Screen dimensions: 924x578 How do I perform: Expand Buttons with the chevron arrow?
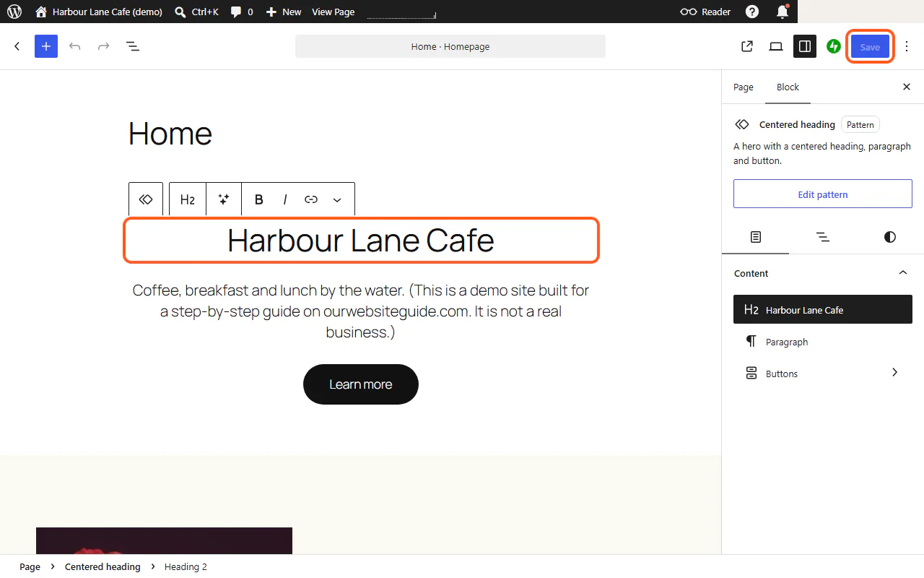(x=895, y=373)
